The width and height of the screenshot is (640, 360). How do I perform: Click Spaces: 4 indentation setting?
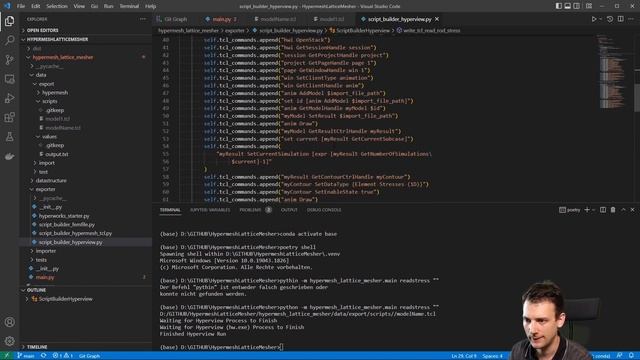pyautogui.click(x=493, y=356)
